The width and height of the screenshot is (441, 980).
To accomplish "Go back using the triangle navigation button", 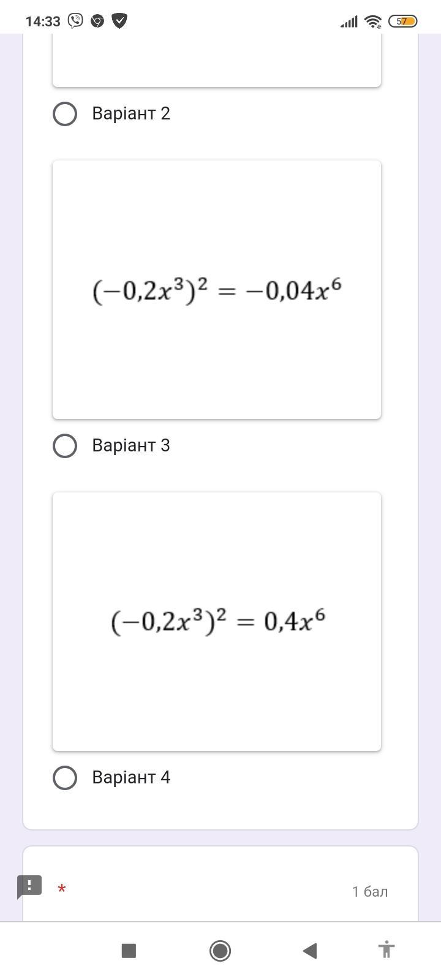I will point(310,951).
